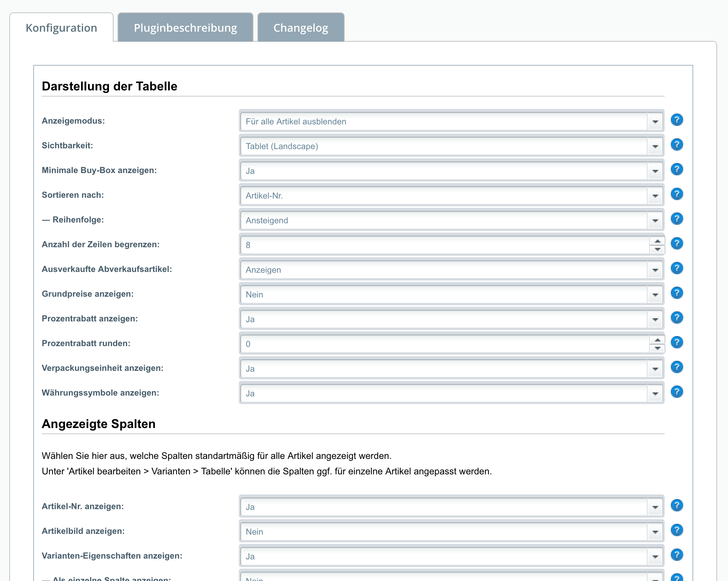728x581 pixels.
Task: Show help for Minimale Buy-Box anzeigen
Action: click(x=677, y=169)
